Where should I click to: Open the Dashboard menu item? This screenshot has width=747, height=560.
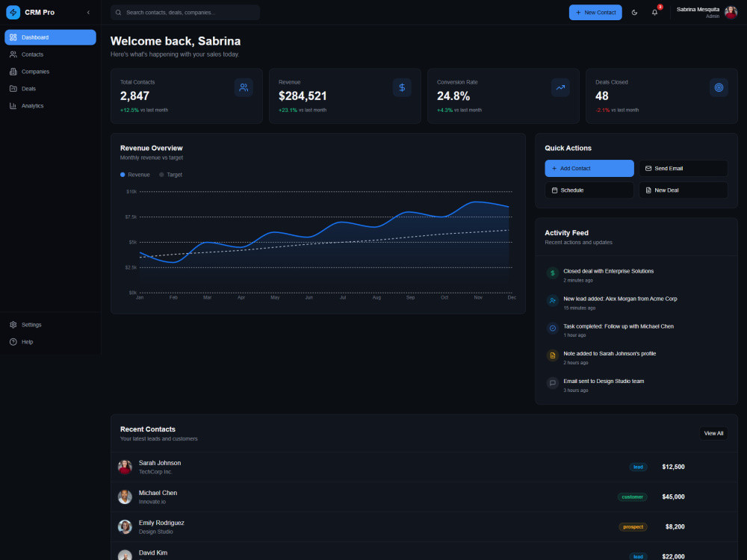pos(50,37)
